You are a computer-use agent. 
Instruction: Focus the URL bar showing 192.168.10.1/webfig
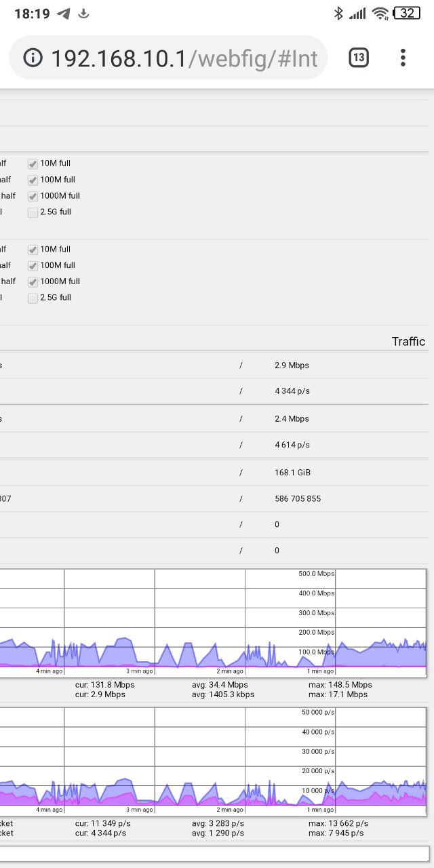click(183, 58)
